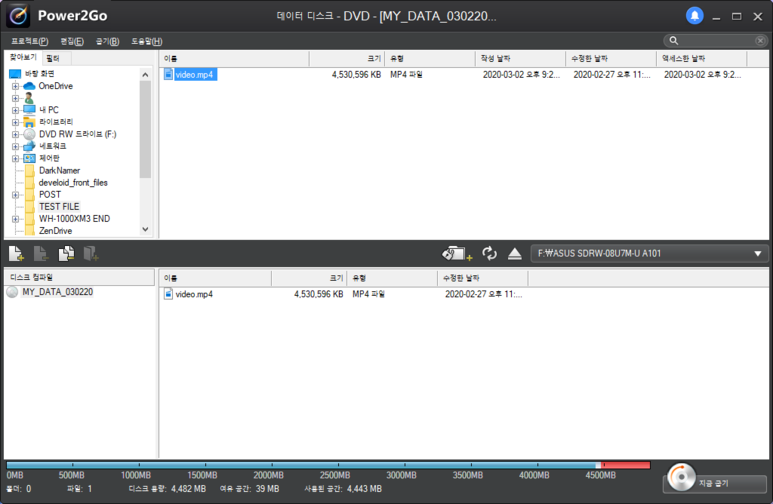Click the blue used part of capacity bar
773x504 pixels.
301,465
